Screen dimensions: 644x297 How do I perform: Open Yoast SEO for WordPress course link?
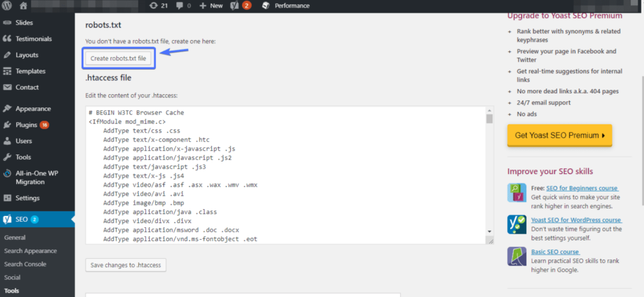tap(576, 220)
